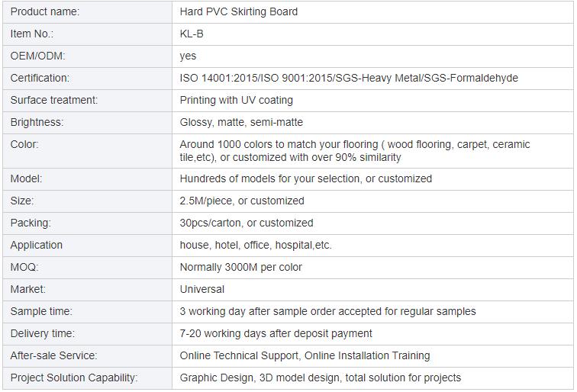Image resolution: width=577 pixels, height=392 pixels.
Task: Click the "OEM/ODM:" row label
Action: 37,56
